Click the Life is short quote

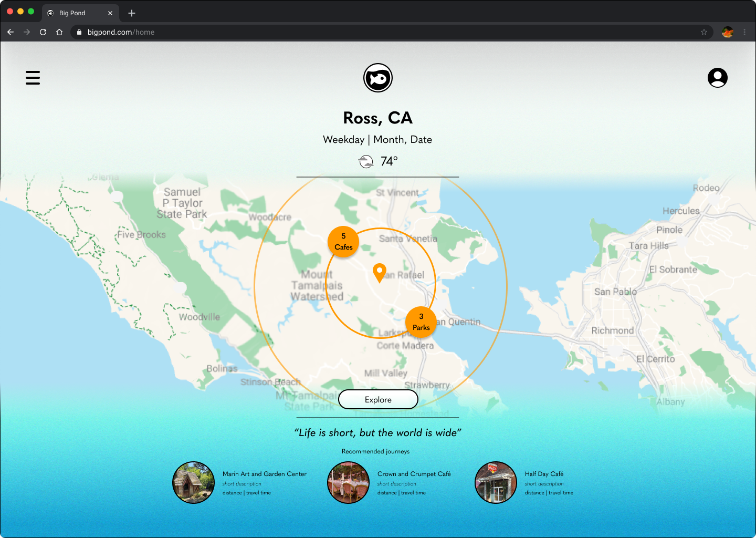(x=378, y=433)
